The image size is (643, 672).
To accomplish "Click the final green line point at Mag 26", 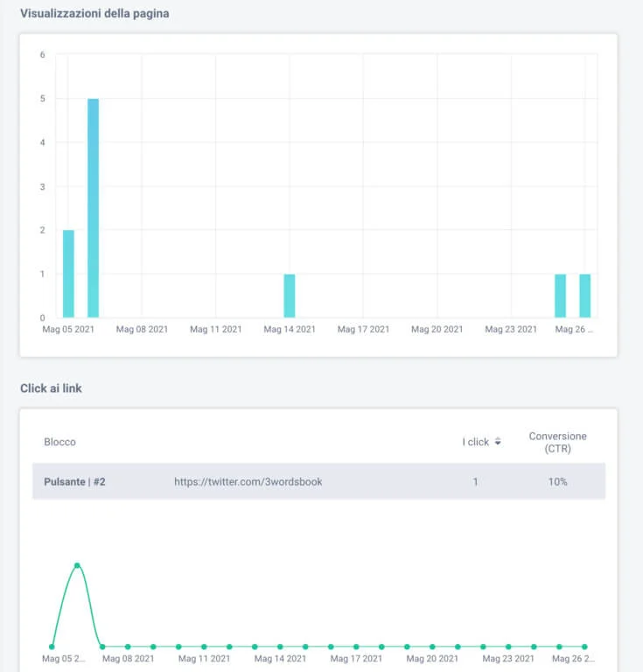I will 584,647.
